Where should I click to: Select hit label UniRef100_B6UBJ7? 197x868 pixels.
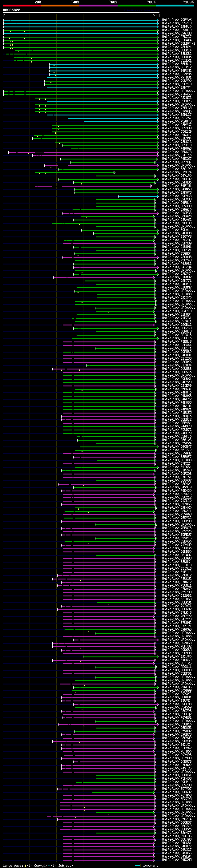tap(176, 64)
